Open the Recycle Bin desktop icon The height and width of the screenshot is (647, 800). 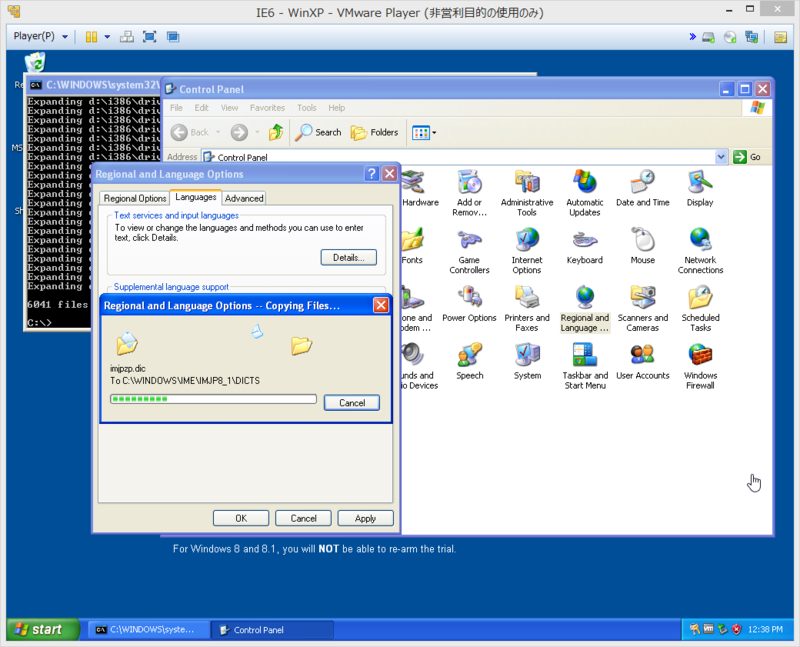[35, 63]
